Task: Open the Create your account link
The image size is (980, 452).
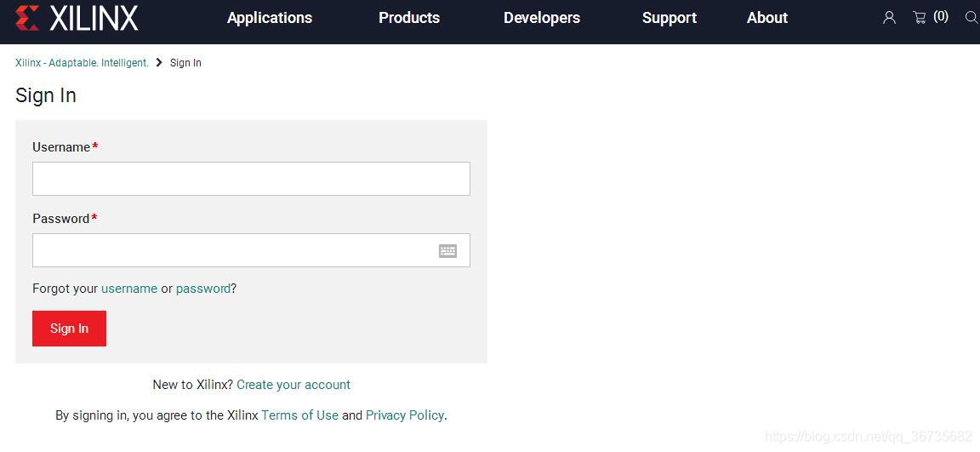Action: coord(293,385)
